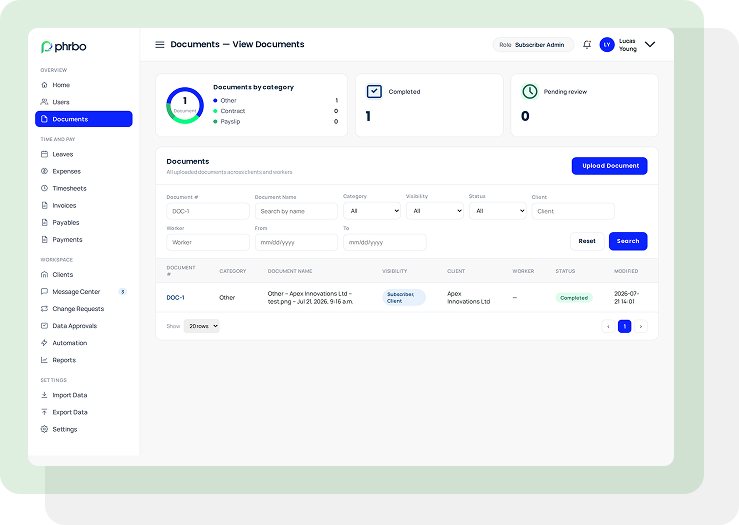Click the Documents sidebar icon
This screenshot has width=739, height=525.
pos(44,119)
